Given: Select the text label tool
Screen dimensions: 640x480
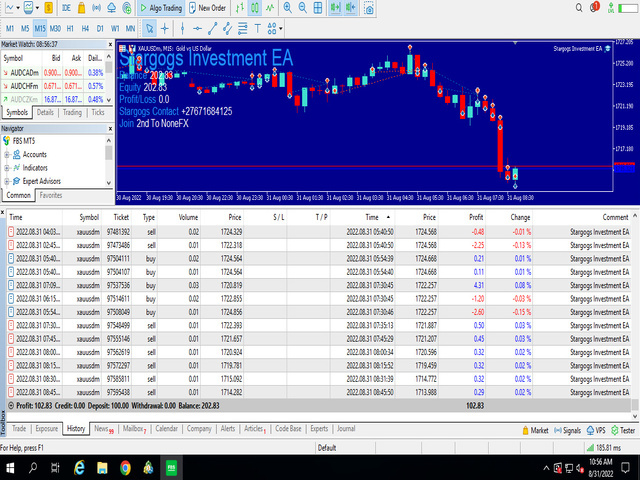Looking at the screenshot, I should [258, 28].
